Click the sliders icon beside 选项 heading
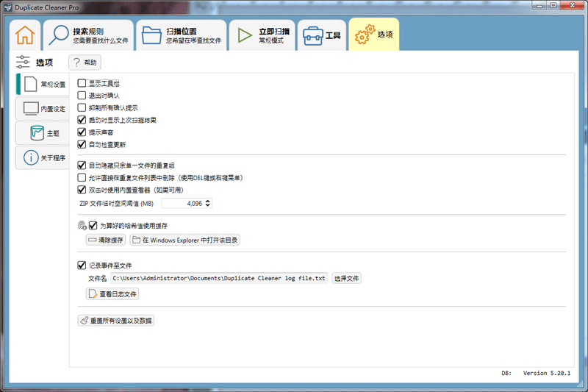The height and width of the screenshot is (392, 588). (x=23, y=62)
